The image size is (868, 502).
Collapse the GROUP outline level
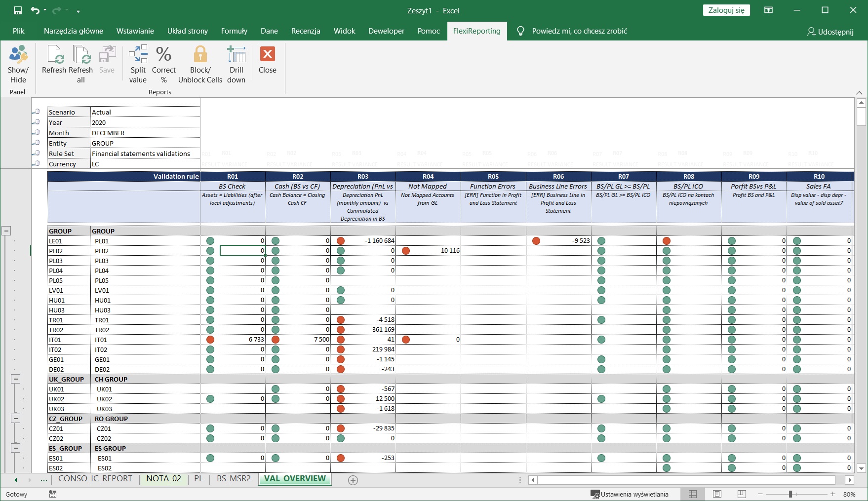(x=6, y=231)
